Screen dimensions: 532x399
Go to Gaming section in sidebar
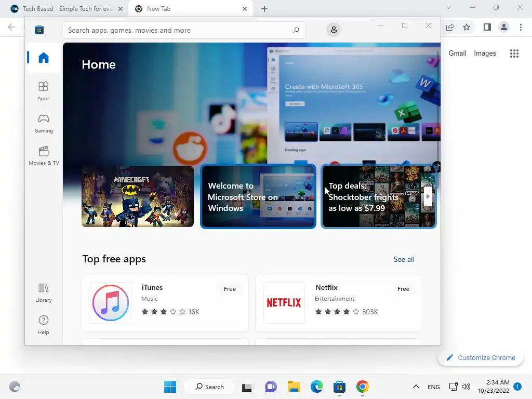pos(44,124)
